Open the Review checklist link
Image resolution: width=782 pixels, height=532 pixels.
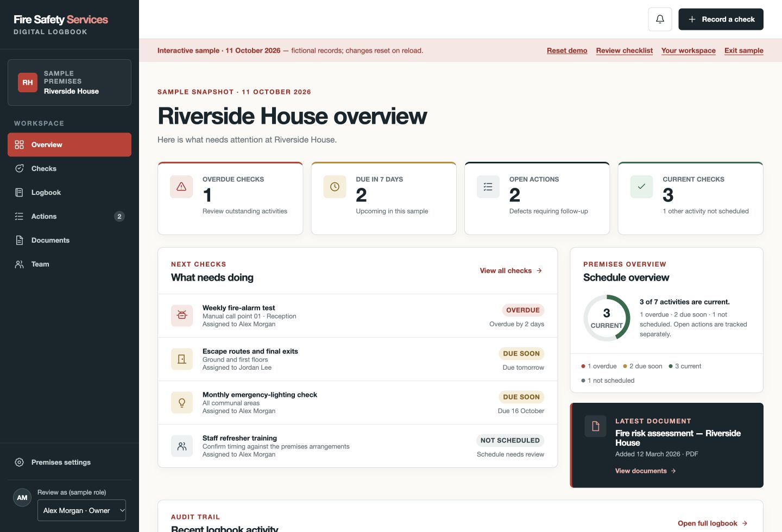point(624,50)
